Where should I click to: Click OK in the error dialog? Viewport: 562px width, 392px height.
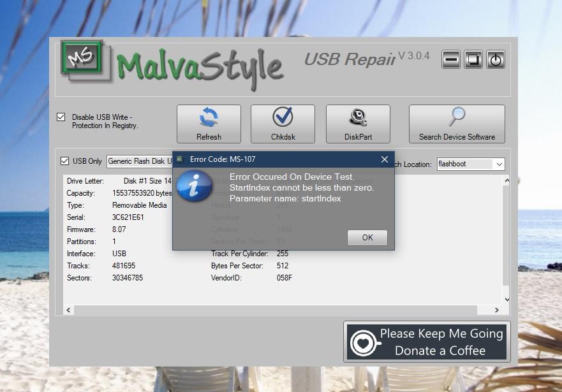click(367, 238)
